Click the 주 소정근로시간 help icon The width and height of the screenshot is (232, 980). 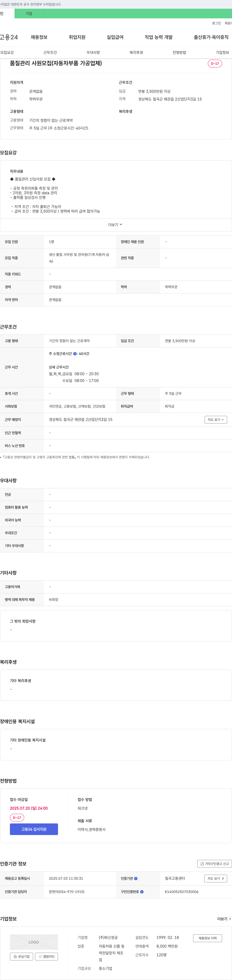(75, 354)
